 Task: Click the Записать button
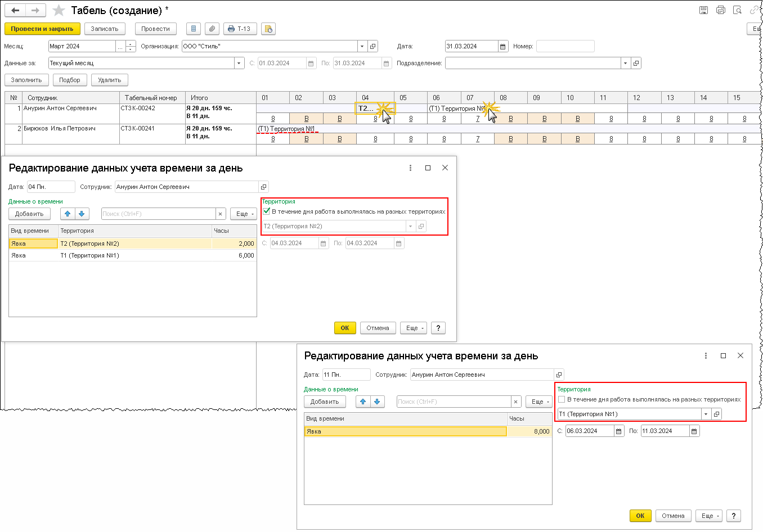105,29
